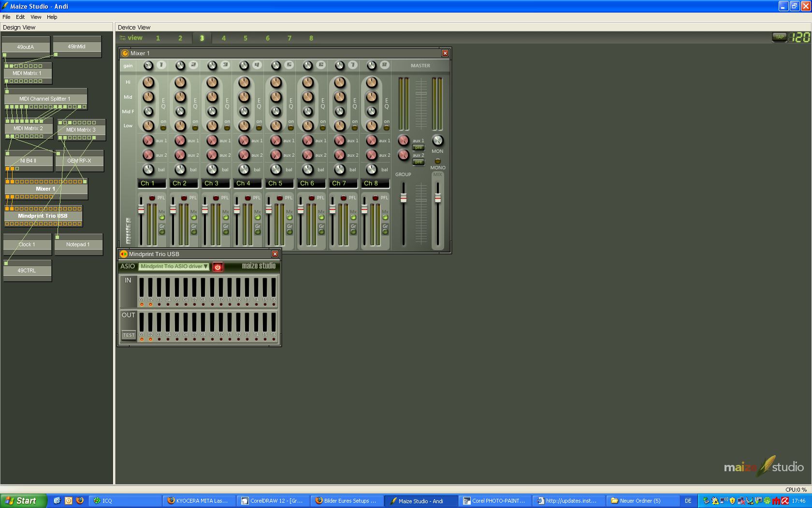Image resolution: width=812 pixels, height=508 pixels.
Task: Open the Edit menu
Action: coord(20,17)
